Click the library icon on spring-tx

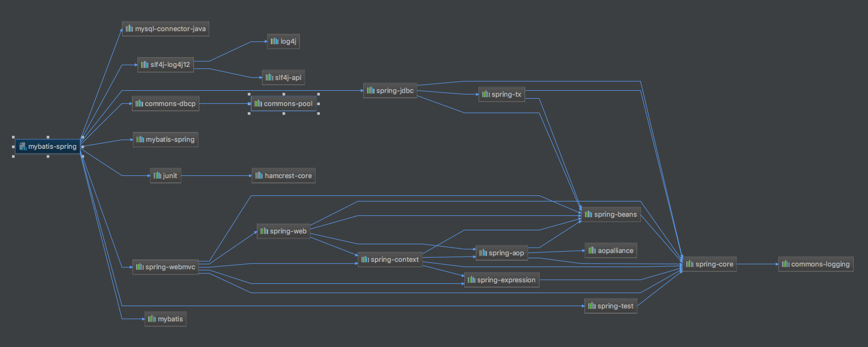486,94
